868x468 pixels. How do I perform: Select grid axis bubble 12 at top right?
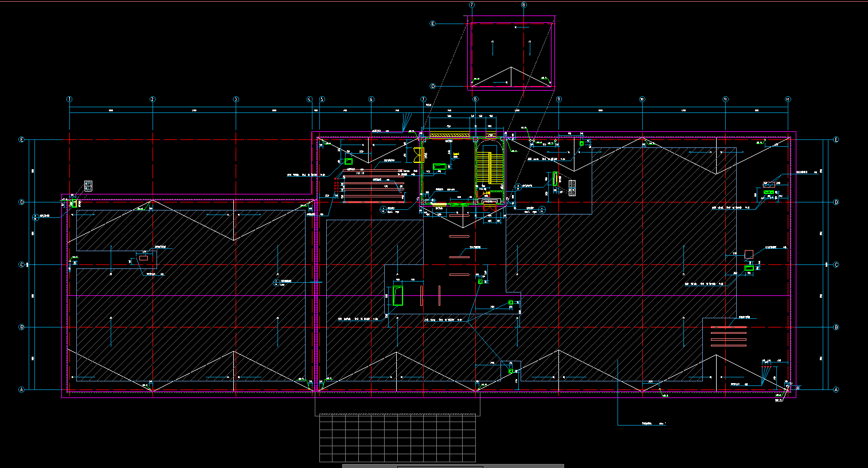point(788,100)
